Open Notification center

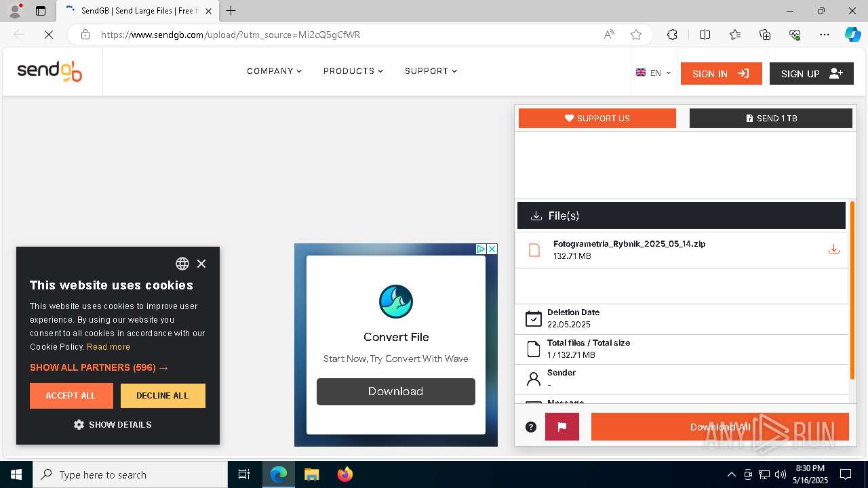click(846, 474)
